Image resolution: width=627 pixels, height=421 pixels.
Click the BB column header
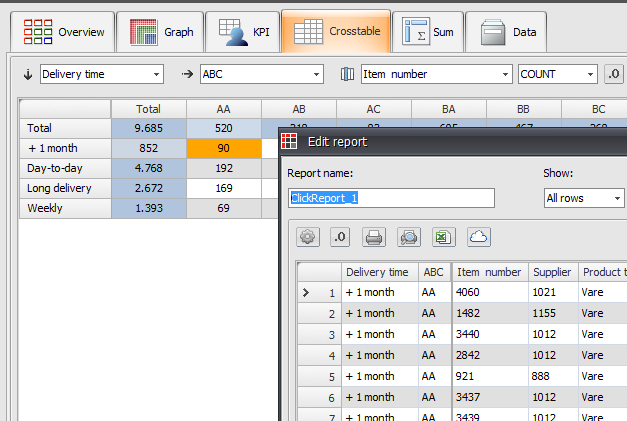click(x=523, y=109)
